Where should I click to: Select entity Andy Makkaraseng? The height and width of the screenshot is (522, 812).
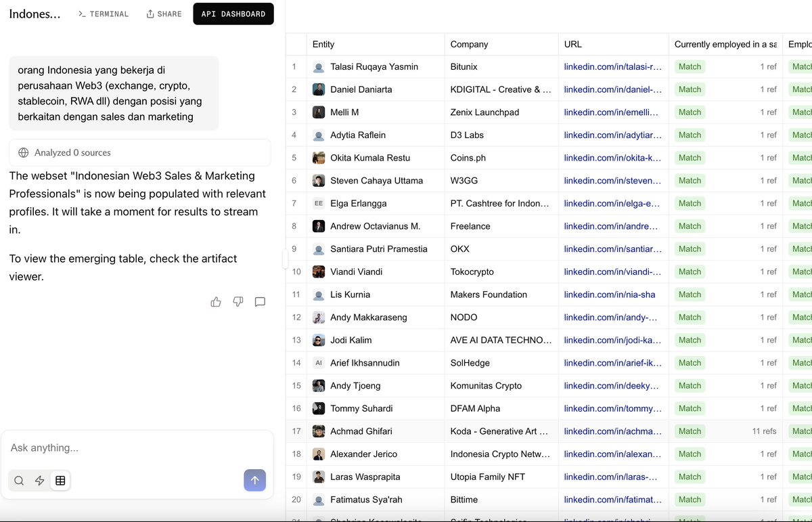point(368,318)
